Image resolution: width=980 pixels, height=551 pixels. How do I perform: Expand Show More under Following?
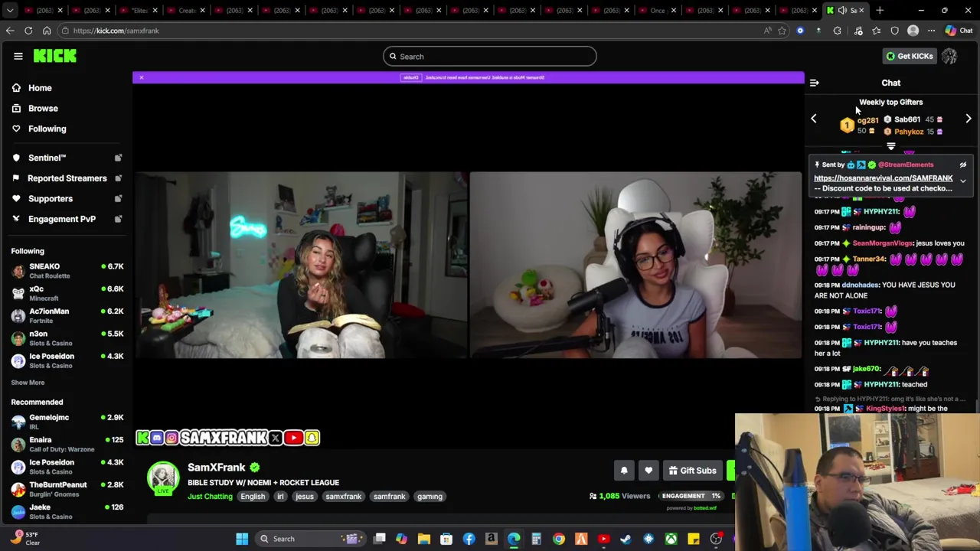[28, 383]
